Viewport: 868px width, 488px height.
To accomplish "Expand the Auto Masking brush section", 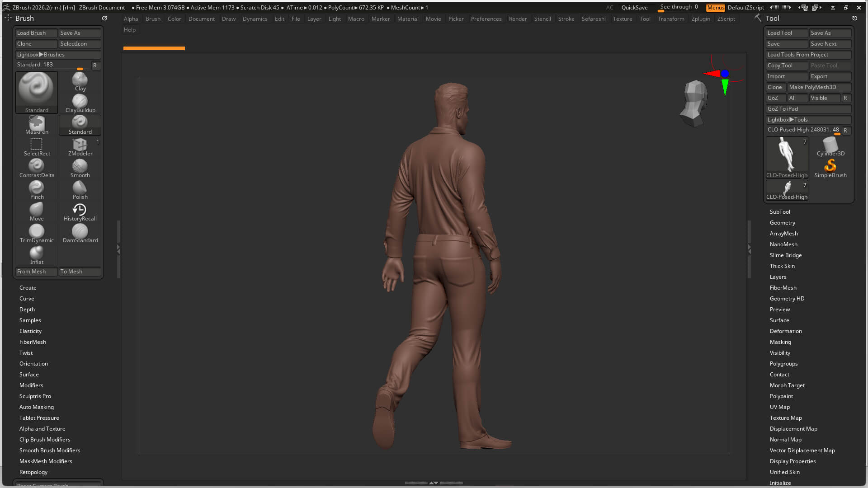I will [37, 407].
